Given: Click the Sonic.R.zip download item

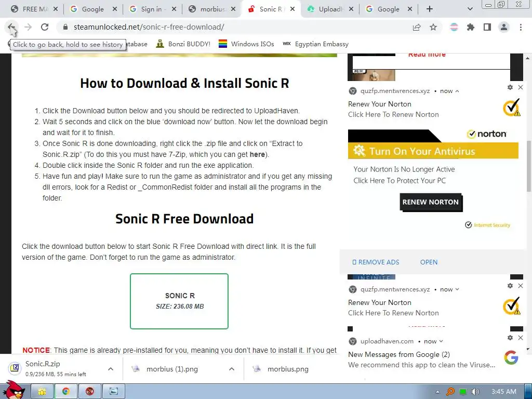Looking at the screenshot, I should pos(56,368).
